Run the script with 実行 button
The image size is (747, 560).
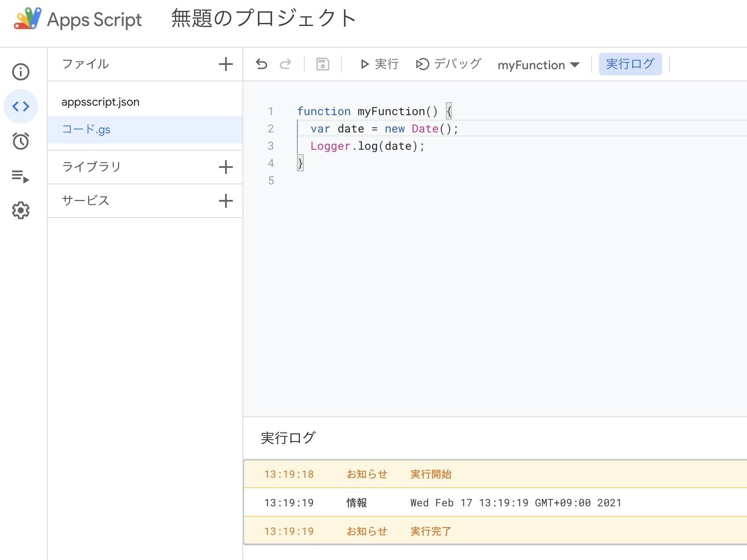(x=380, y=64)
